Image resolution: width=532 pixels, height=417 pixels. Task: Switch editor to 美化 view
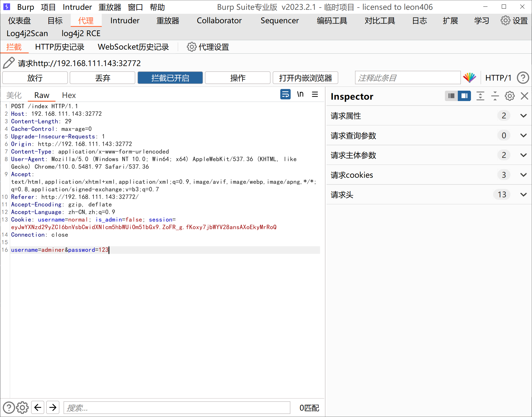(x=14, y=95)
